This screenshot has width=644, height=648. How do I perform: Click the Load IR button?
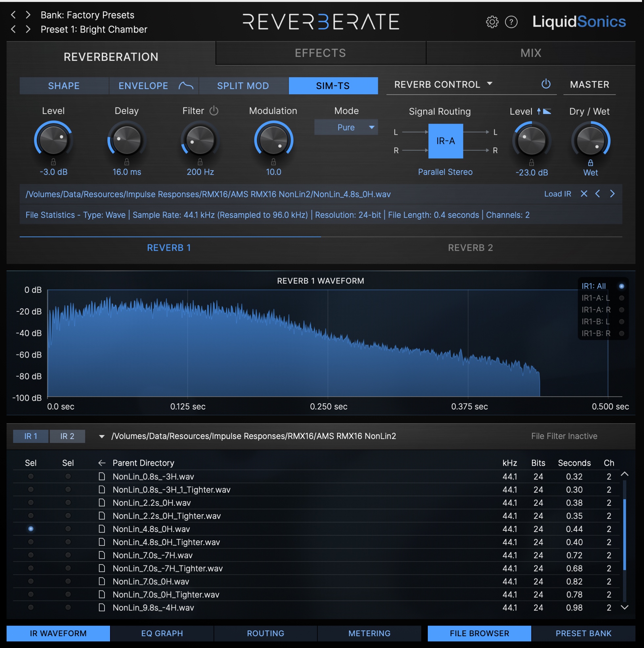pyautogui.click(x=558, y=194)
